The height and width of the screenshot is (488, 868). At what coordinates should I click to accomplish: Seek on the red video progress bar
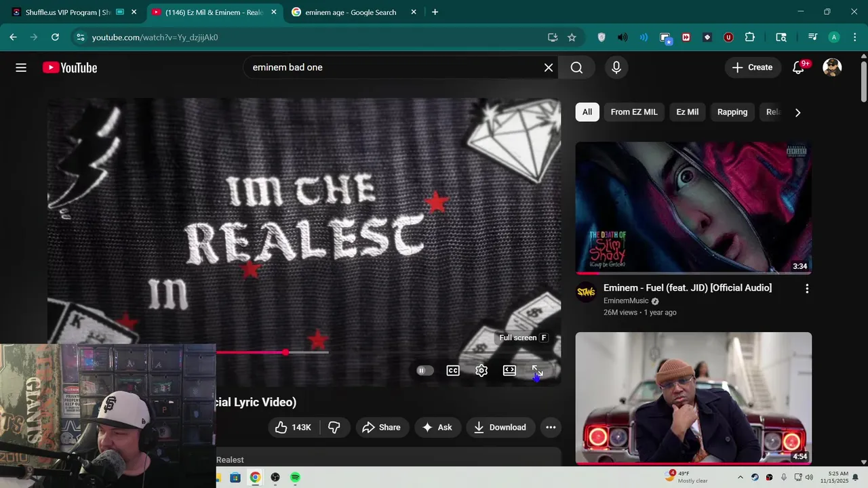(x=273, y=352)
